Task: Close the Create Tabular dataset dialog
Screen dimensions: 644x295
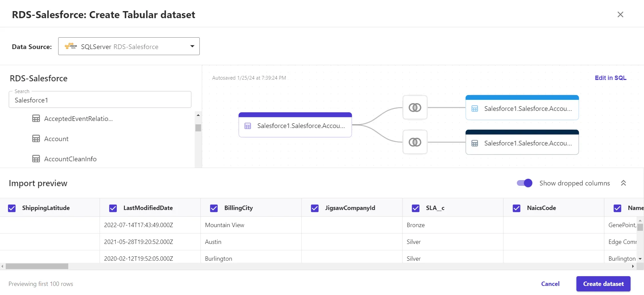Action: pyautogui.click(x=620, y=14)
